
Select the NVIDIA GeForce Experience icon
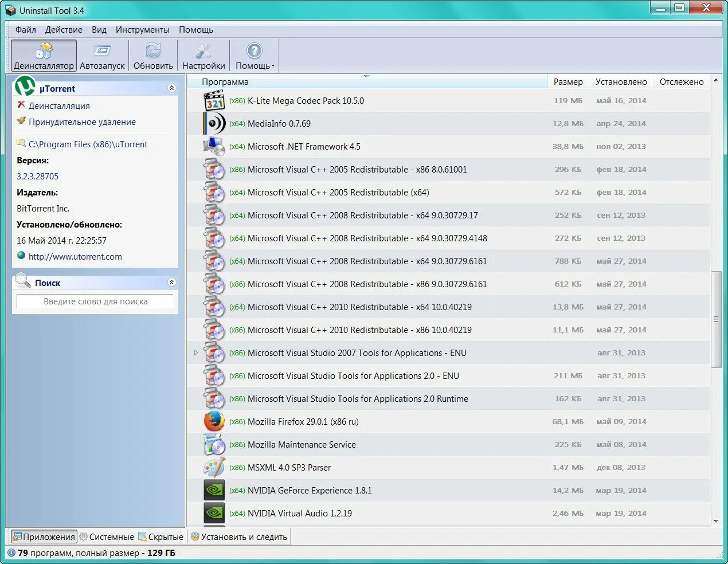pyautogui.click(x=214, y=491)
